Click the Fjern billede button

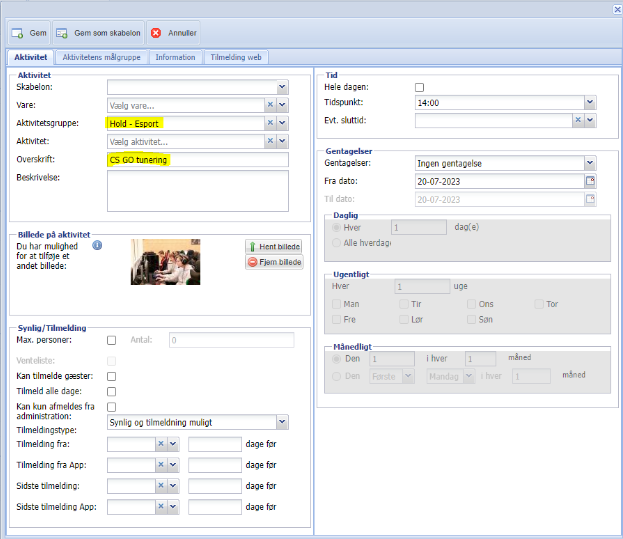pyautogui.click(x=273, y=262)
